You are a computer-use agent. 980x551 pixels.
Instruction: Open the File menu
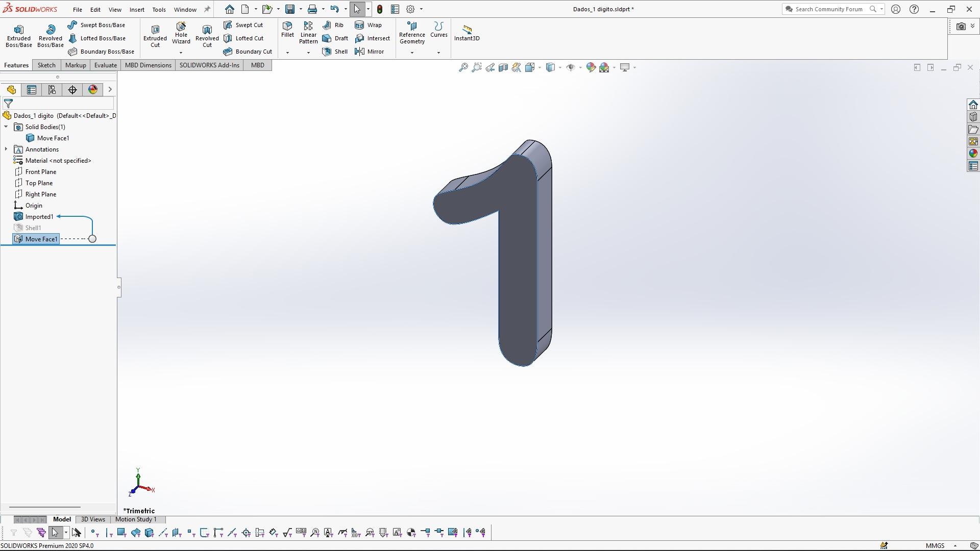(78, 9)
